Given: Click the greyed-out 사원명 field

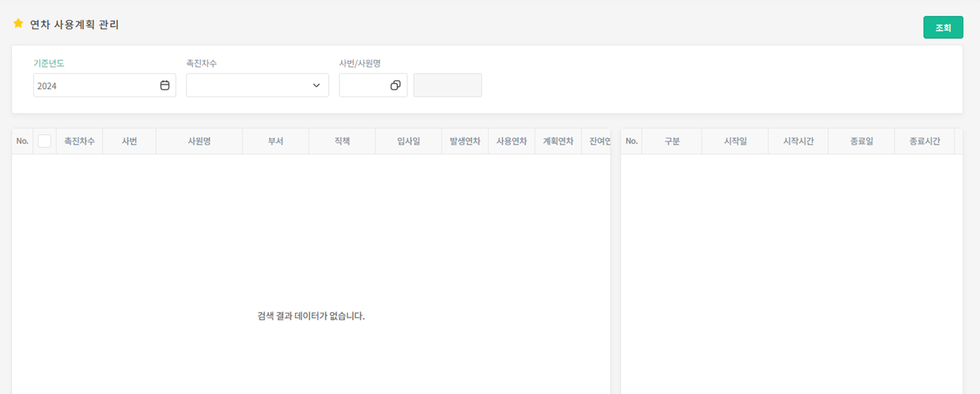Looking at the screenshot, I should 447,86.
